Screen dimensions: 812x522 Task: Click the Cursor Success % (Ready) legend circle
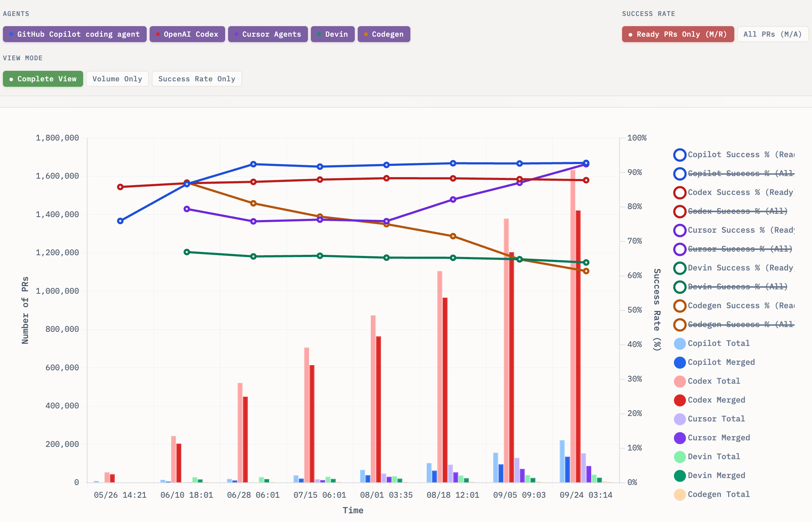pyautogui.click(x=679, y=230)
